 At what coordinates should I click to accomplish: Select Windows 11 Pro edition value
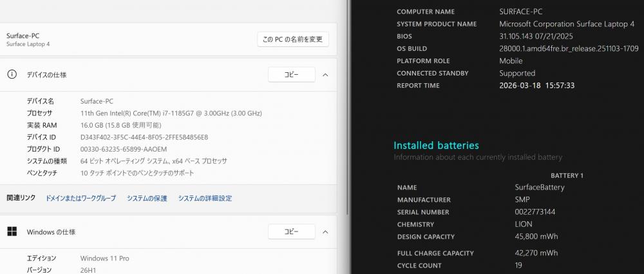(x=105, y=259)
